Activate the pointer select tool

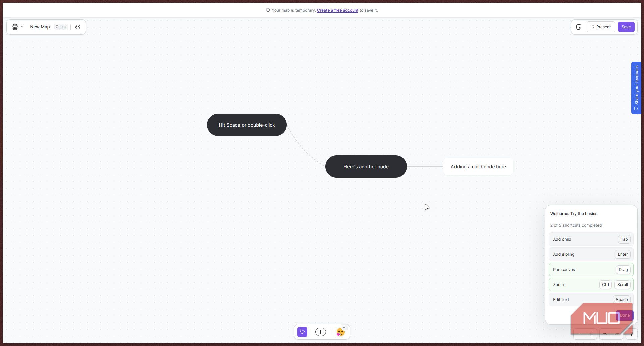tap(302, 332)
